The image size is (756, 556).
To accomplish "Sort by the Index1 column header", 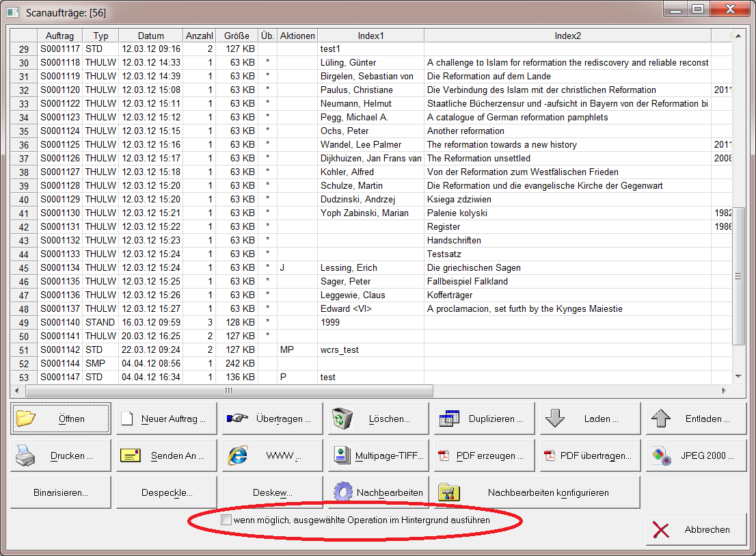I will coord(370,36).
